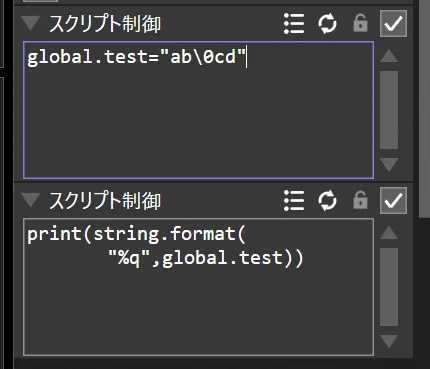Screen dimensions: 430x369
Task: Click the スクリプト制御 title above print script
Action: pyautogui.click(x=105, y=201)
